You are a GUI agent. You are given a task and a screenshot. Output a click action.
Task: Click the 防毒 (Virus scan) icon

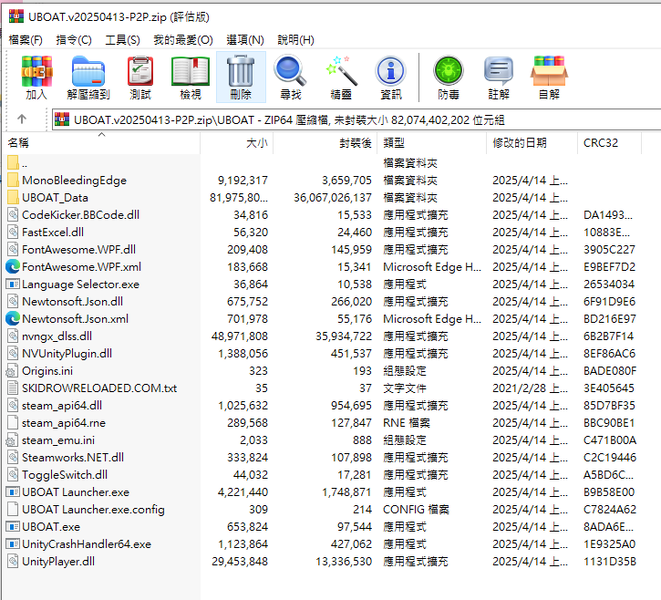coord(448,77)
